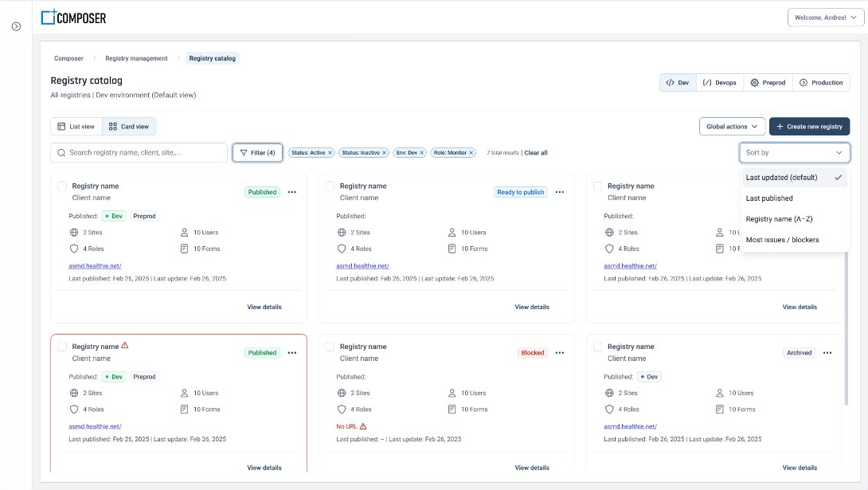Open the Welcome, Andres! user menu
Viewport: 868px width, 490px height.
click(825, 18)
